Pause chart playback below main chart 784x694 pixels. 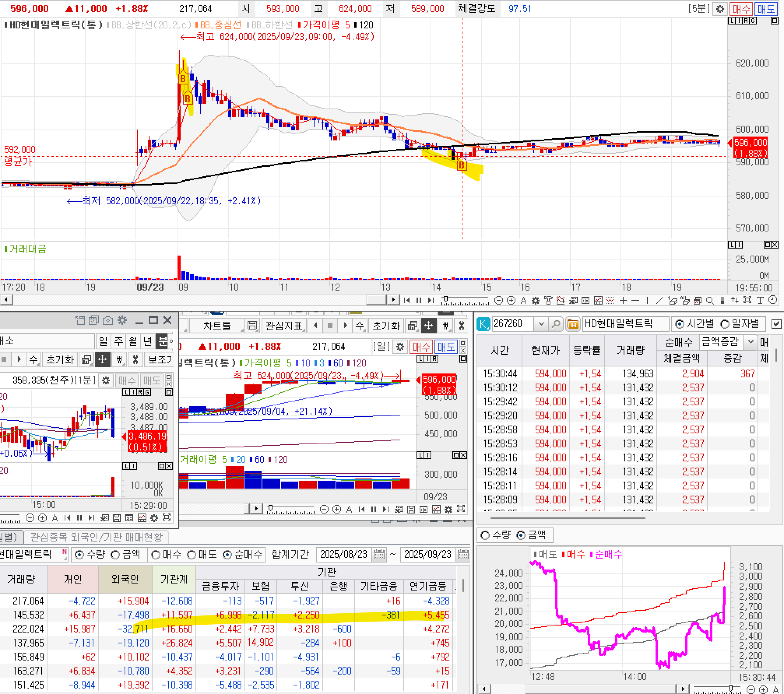pos(419,300)
